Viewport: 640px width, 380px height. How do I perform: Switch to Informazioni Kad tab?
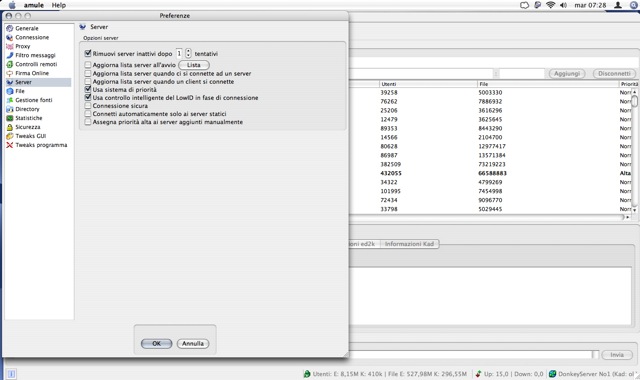point(409,244)
